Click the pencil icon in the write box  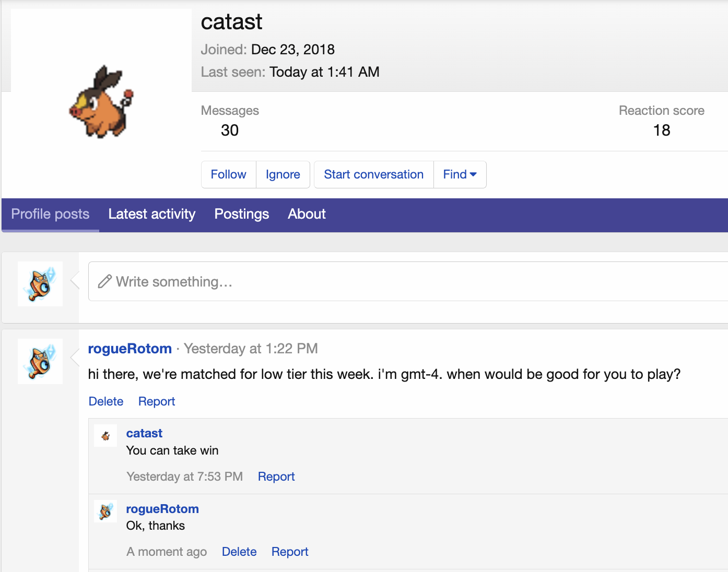click(105, 282)
